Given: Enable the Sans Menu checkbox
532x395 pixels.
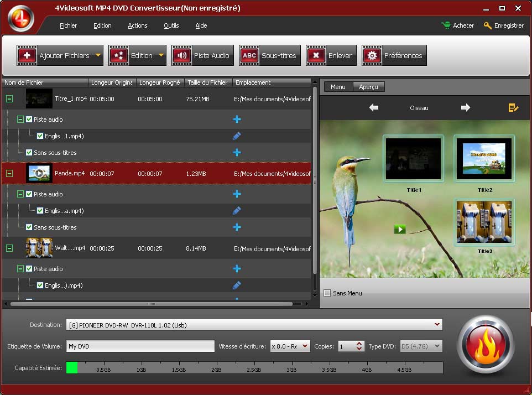Looking at the screenshot, I should tap(327, 293).
